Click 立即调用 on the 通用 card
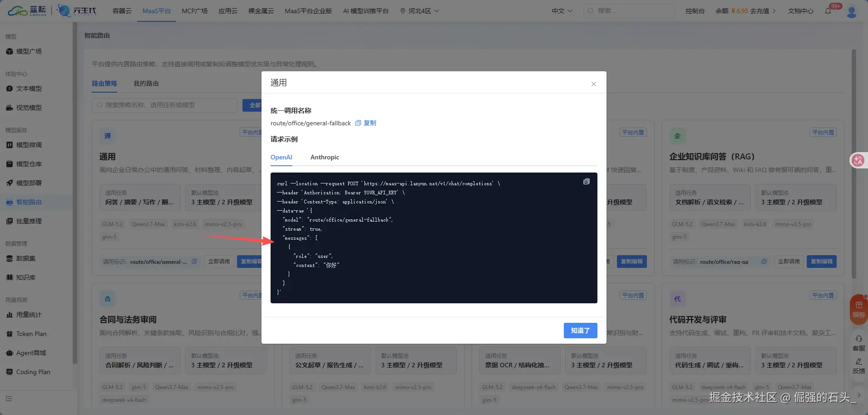The width and height of the screenshot is (868, 415). pos(219,262)
